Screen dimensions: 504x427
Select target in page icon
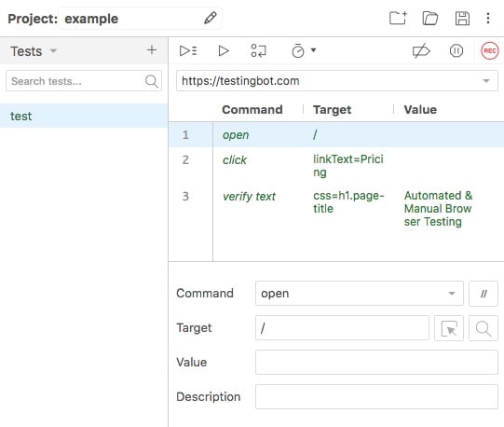pyautogui.click(x=449, y=328)
